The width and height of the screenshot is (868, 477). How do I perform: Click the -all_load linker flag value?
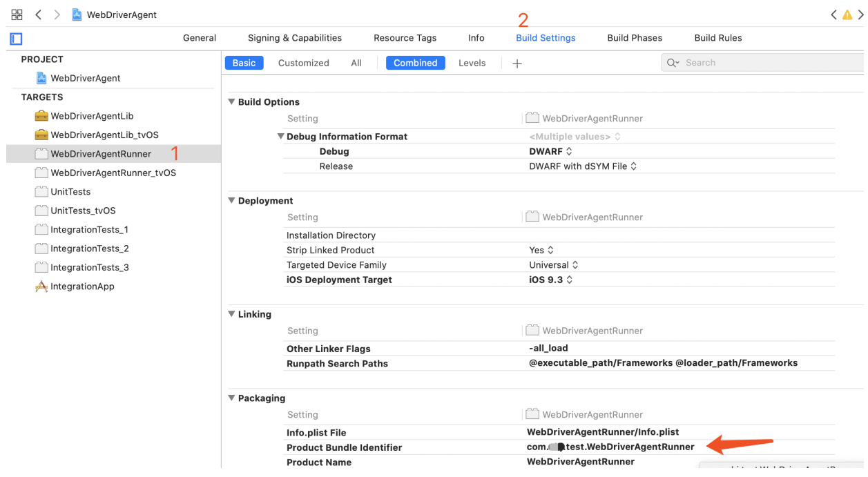click(x=548, y=349)
